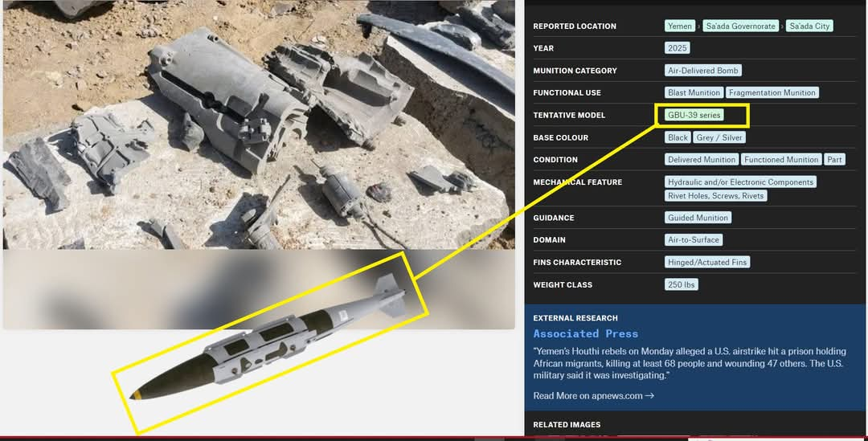Click Read More on apnews.com link
This screenshot has width=868, height=441.
click(593, 395)
